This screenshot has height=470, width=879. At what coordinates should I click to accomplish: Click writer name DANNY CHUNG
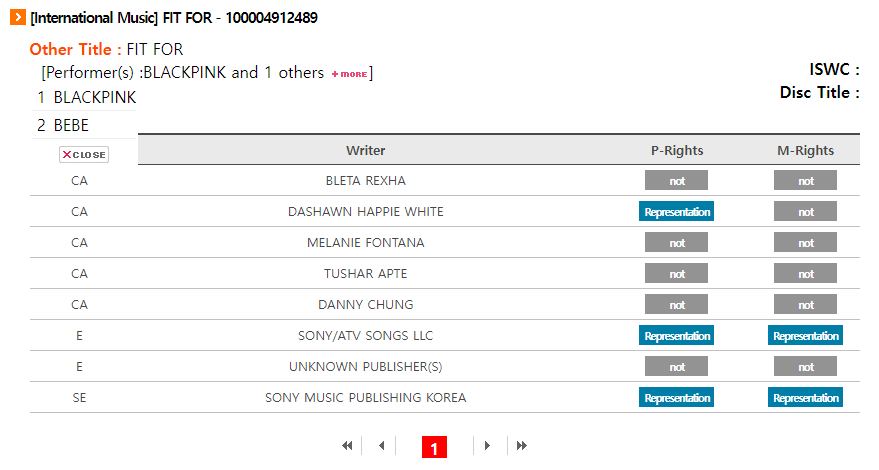(x=366, y=305)
